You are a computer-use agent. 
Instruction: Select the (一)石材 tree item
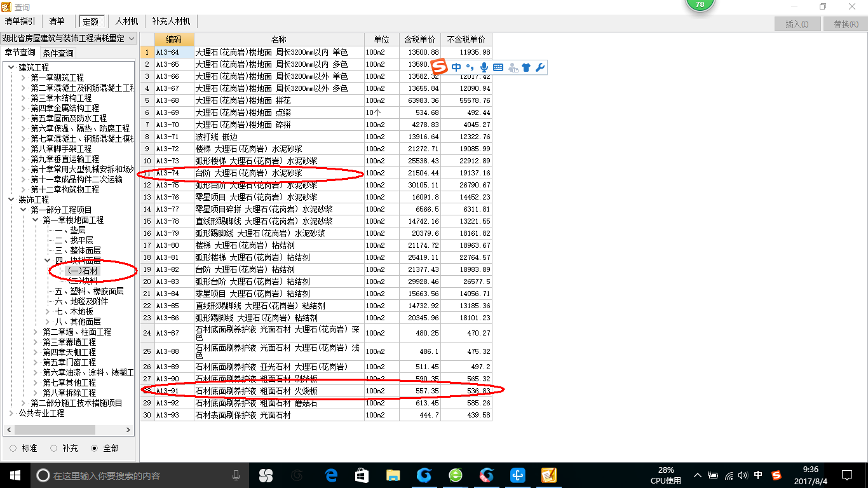click(83, 271)
